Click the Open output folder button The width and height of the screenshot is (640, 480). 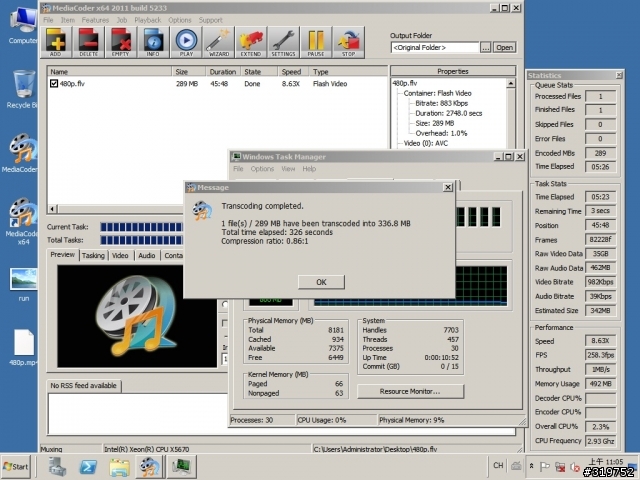[x=504, y=47]
